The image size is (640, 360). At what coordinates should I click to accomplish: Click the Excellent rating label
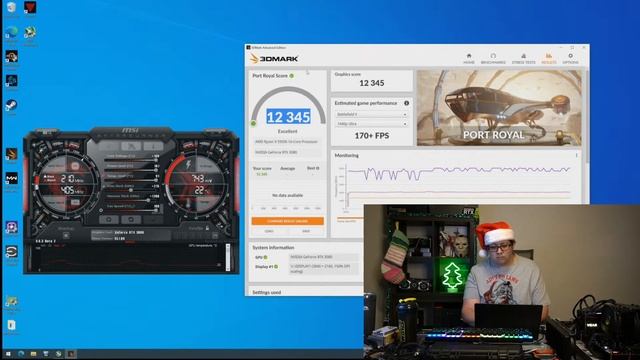287,131
